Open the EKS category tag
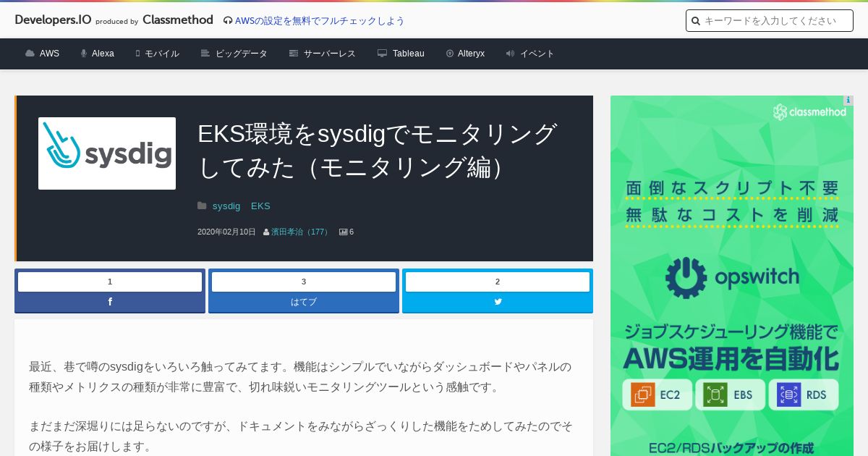Image resolution: width=868 pixels, height=456 pixels. pos(260,206)
